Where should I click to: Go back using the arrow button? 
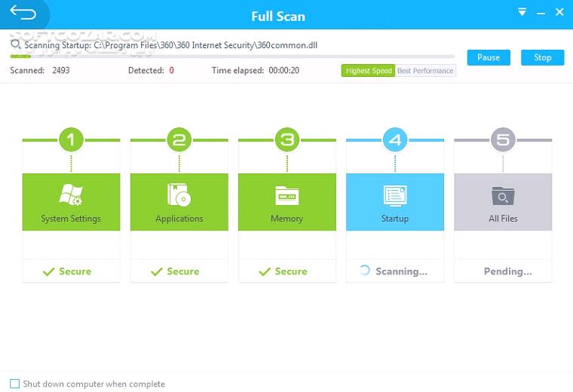point(23,13)
